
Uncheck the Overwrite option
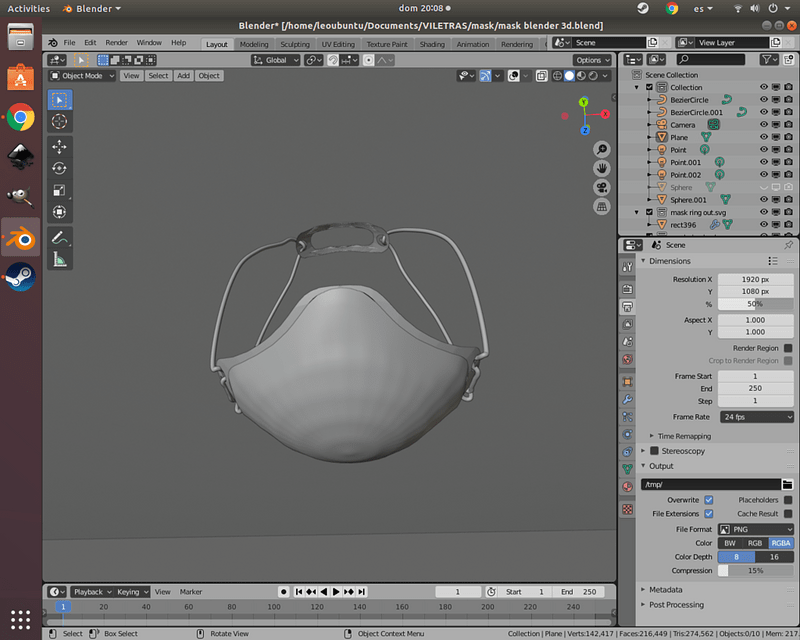tap(709, 500)
